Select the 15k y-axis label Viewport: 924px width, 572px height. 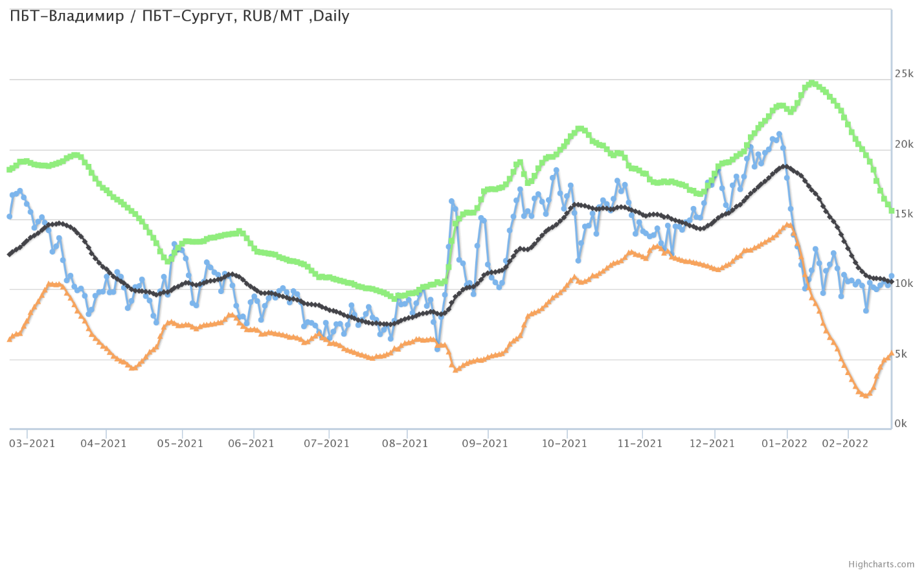tap(904, 214)
